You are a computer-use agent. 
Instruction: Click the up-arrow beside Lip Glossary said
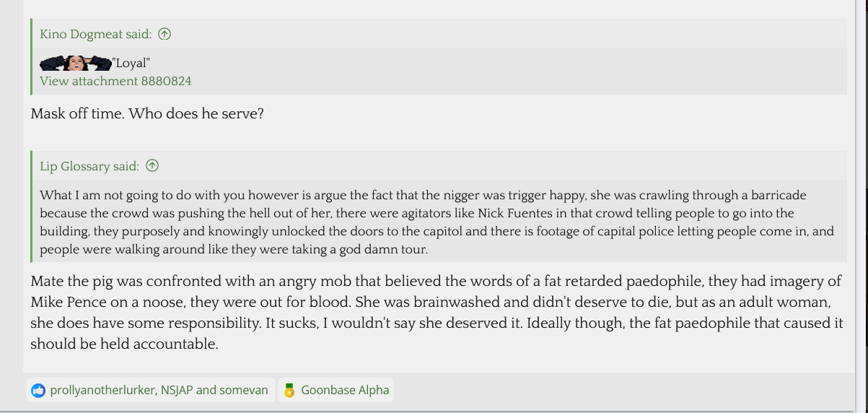152,166
